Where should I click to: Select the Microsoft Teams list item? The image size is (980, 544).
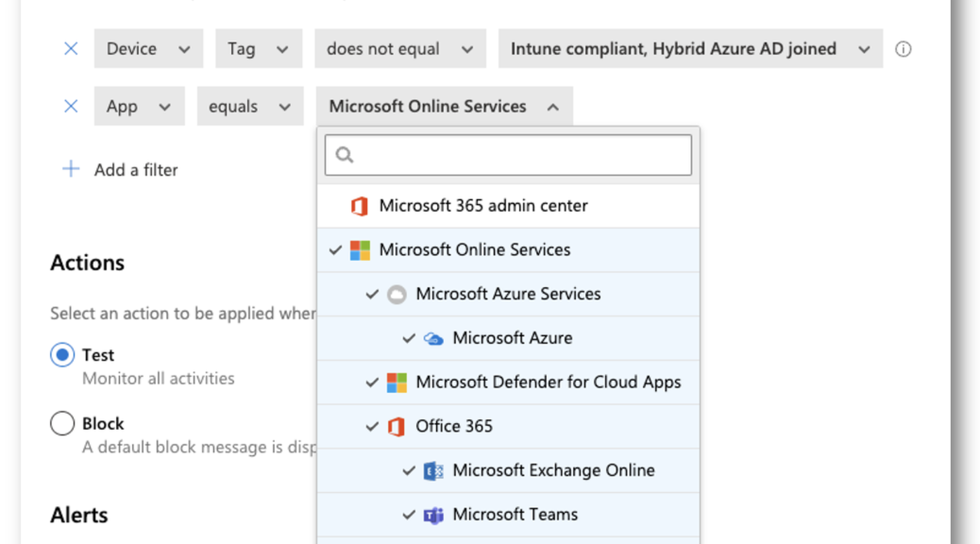pos(508,515)
